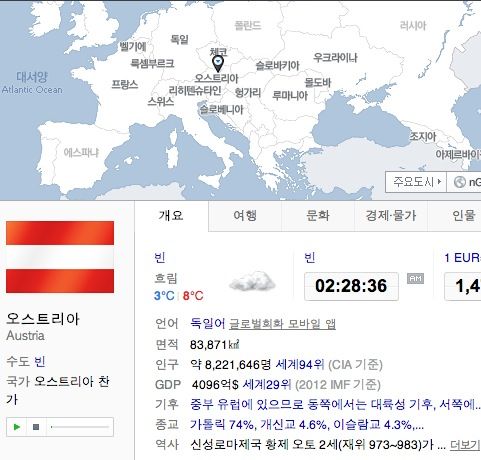Click the 8°C high temperature value

193,296
